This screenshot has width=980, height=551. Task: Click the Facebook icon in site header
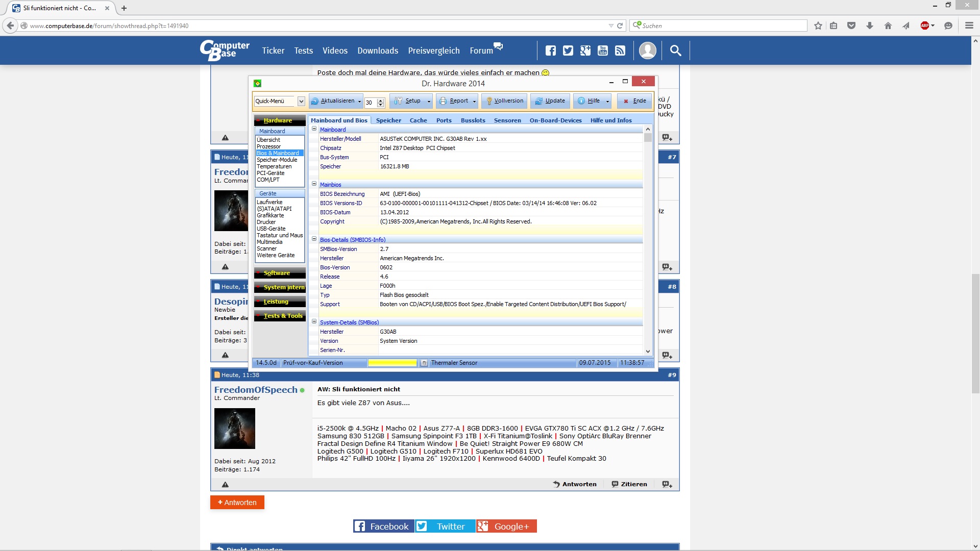(550, 51)
